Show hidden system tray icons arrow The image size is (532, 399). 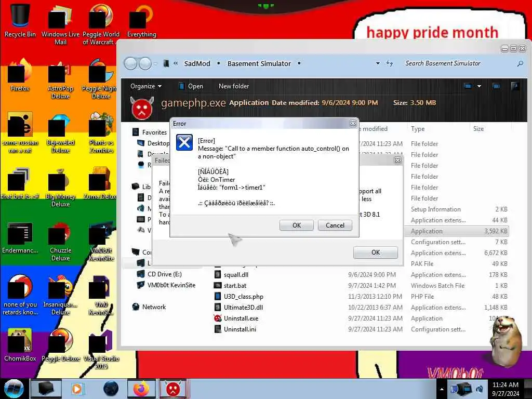pyautogui.click(x=442, y=389)
